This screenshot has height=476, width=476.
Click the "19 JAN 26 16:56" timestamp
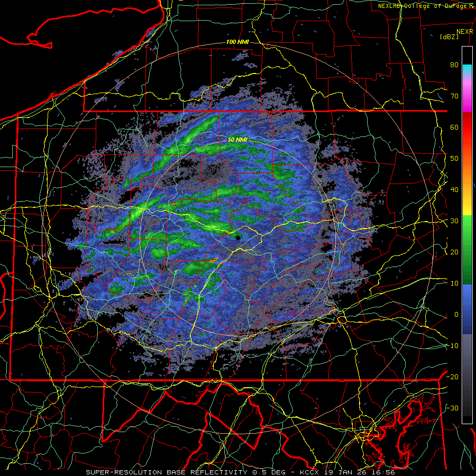359,472
